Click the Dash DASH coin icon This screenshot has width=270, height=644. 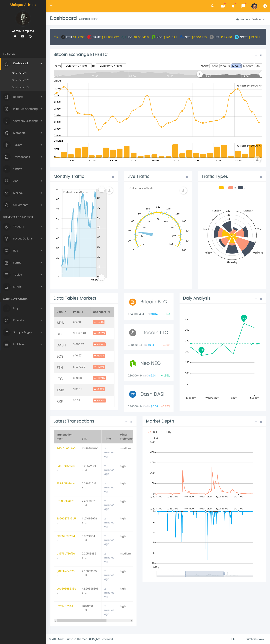(133, 394)
